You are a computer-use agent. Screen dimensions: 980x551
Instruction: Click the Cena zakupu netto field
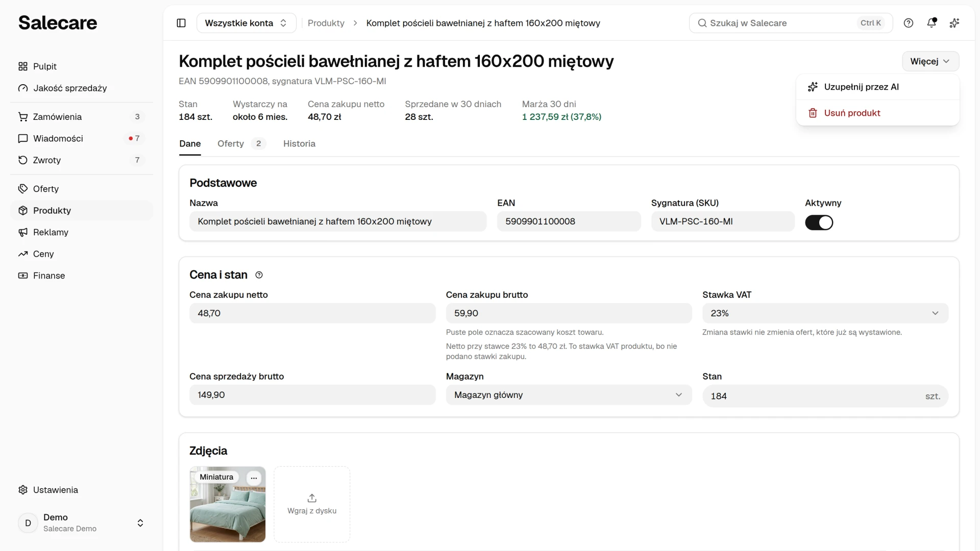coord(312,313)
